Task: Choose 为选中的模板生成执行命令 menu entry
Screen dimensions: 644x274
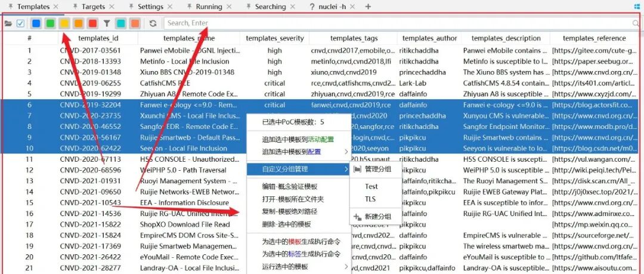Action: 299,242
